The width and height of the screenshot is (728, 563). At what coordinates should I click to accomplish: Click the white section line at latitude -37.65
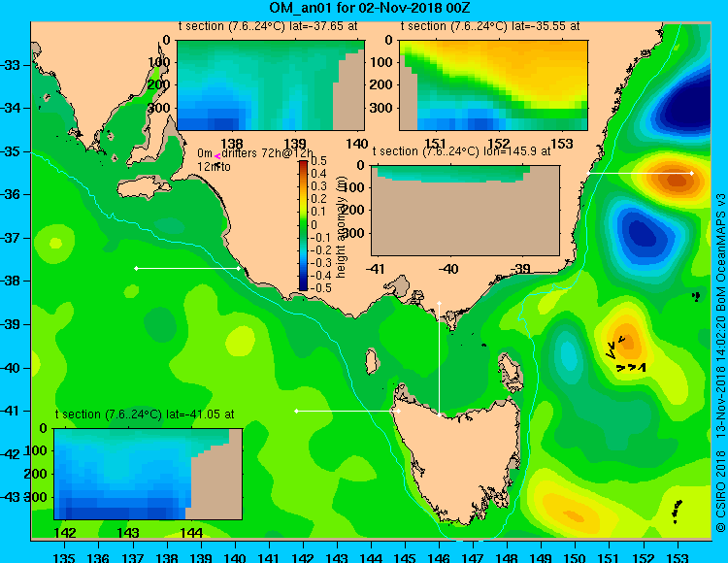[x=187, y=268]
